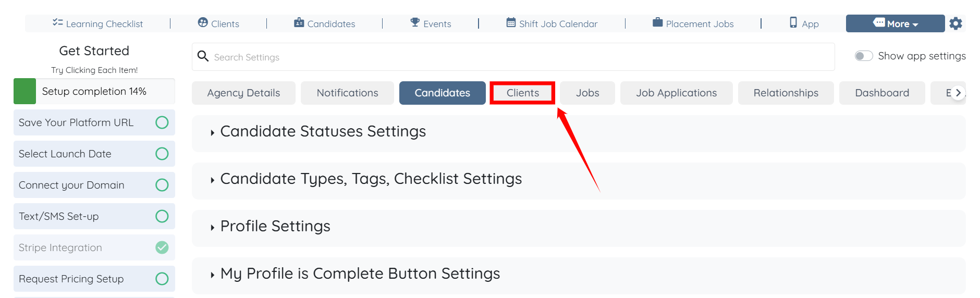980x298 pixels.
Task: Switch to the Clients settings tab
Action: (522, 93)
